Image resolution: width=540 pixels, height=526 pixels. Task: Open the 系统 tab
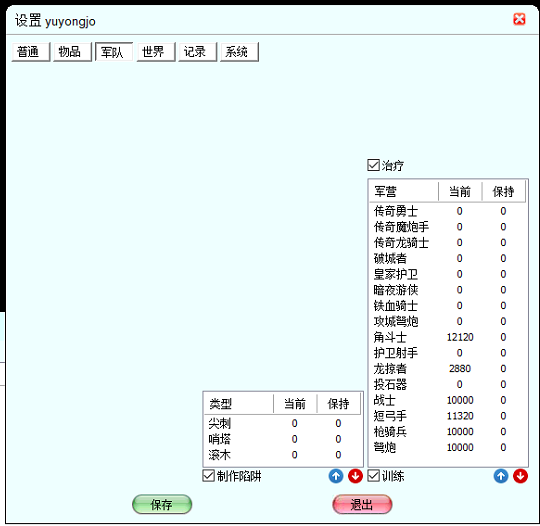coord(239,52)
